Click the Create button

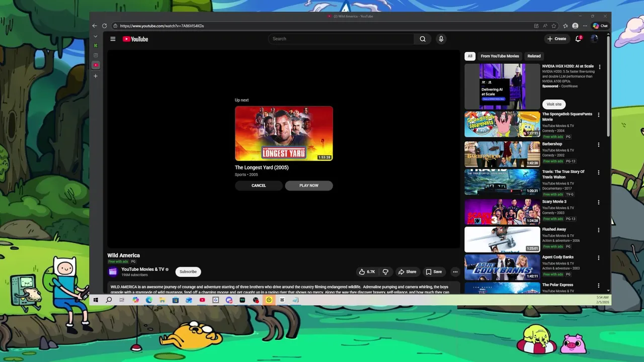click(x=557, y=39)
